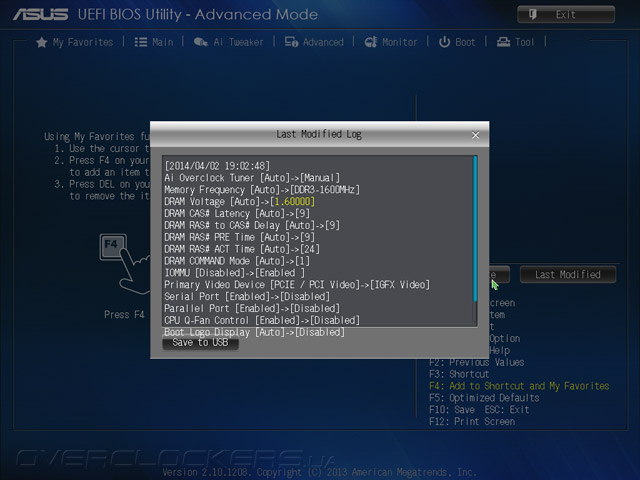This screenshot has height=480, width=640.
Task: Click the F10: Save ESC: Exit hint
Action: (479, 410)
